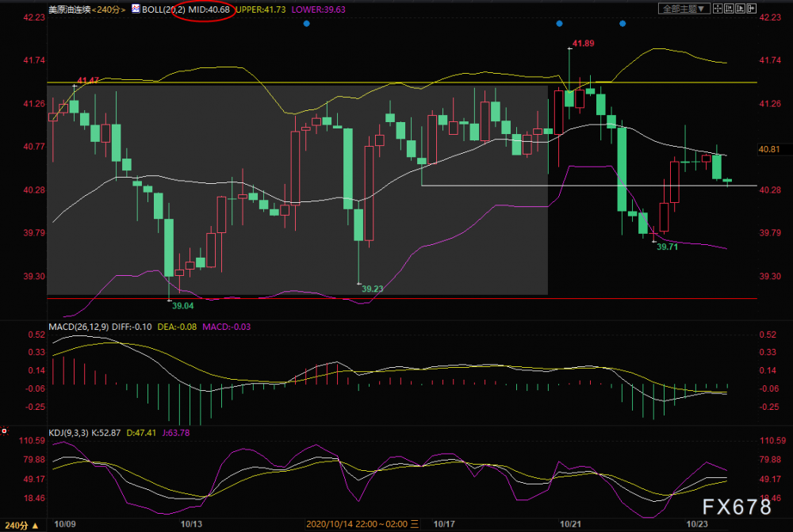The height and width of the screenshot is (532, 793).
Task: Click the 40.81 current price tag
Action: coord(768,149)
